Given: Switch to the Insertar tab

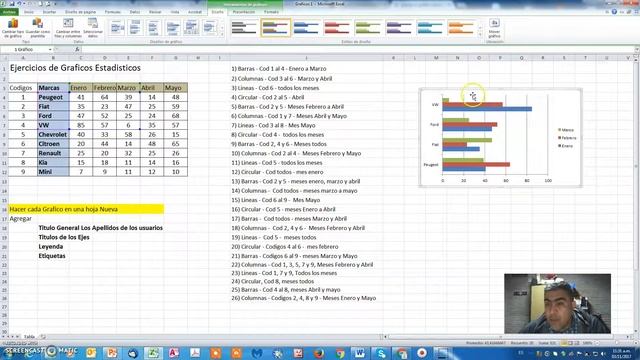Looking at the screenshot, I should click(x=49, y=12).
